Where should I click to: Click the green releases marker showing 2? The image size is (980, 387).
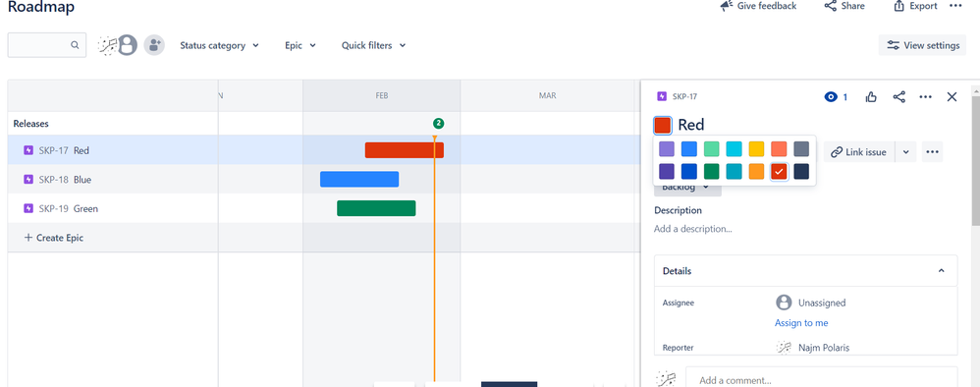tap(439, 123)
